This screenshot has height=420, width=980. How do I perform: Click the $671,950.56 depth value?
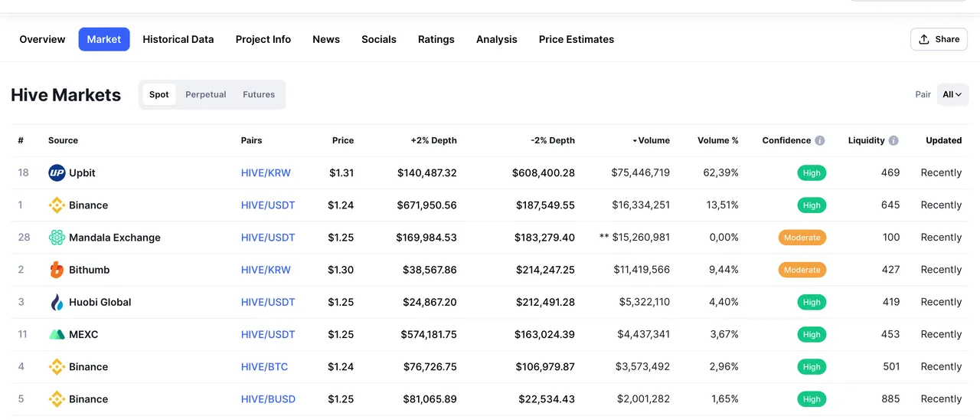click(426, 205)
